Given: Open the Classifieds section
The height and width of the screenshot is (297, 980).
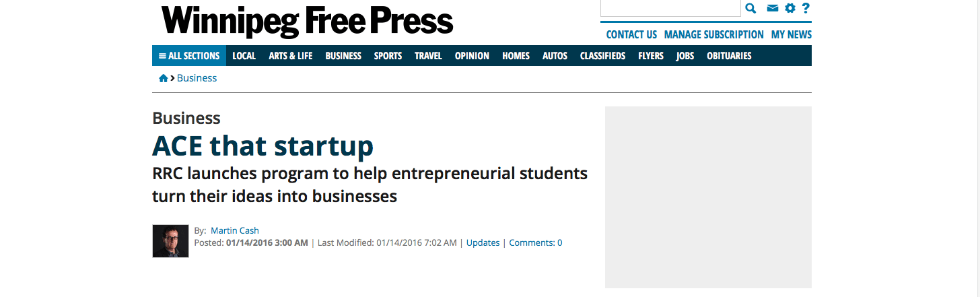Looking at the screenshot, I should tap(602, 56).
